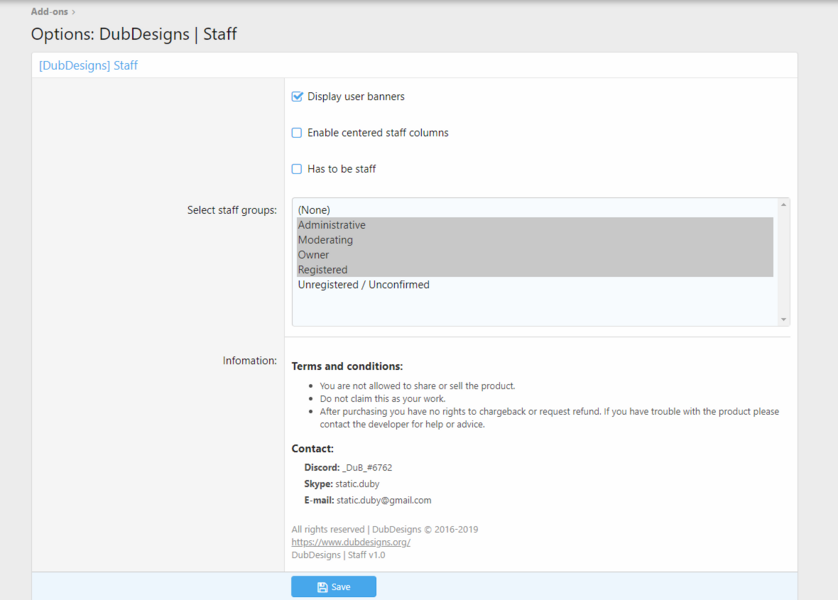838x600 pixels.
Task: Click the DubDesigns | Staff v1.0 text
Action: click(338, 555)
